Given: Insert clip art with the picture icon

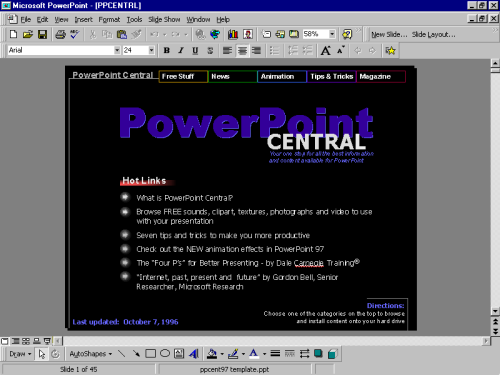Looking at the screenshot, I should click(248, 34).
